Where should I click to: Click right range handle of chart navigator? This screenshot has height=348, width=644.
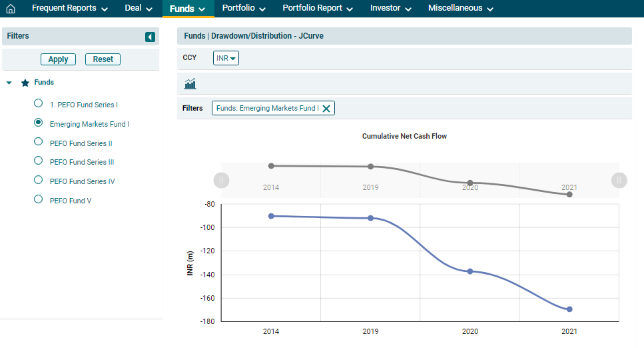click(x=619, y=180)
